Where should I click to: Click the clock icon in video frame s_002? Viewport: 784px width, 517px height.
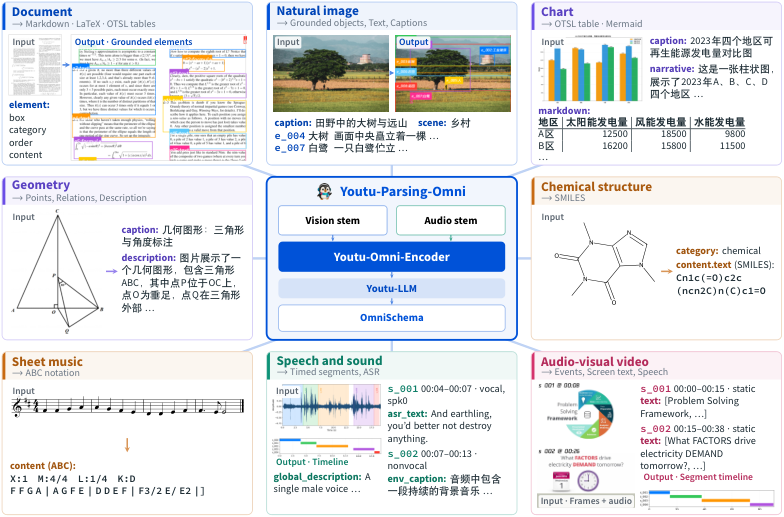click(x=588, y=481)
